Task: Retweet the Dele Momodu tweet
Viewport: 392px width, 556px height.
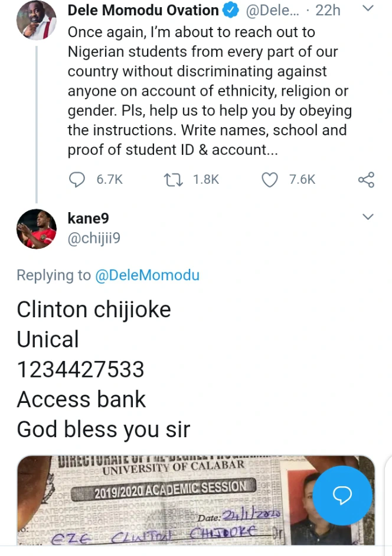Action: coord(174,180)
